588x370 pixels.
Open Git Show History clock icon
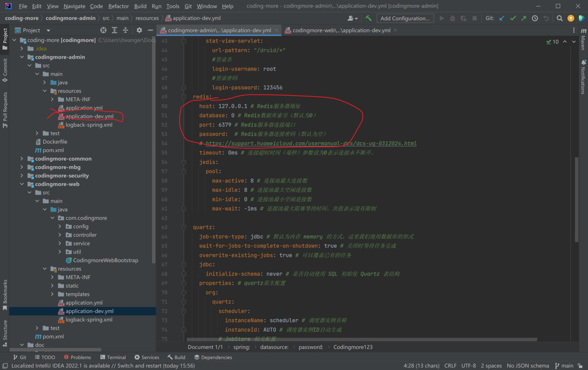[535, 18]
